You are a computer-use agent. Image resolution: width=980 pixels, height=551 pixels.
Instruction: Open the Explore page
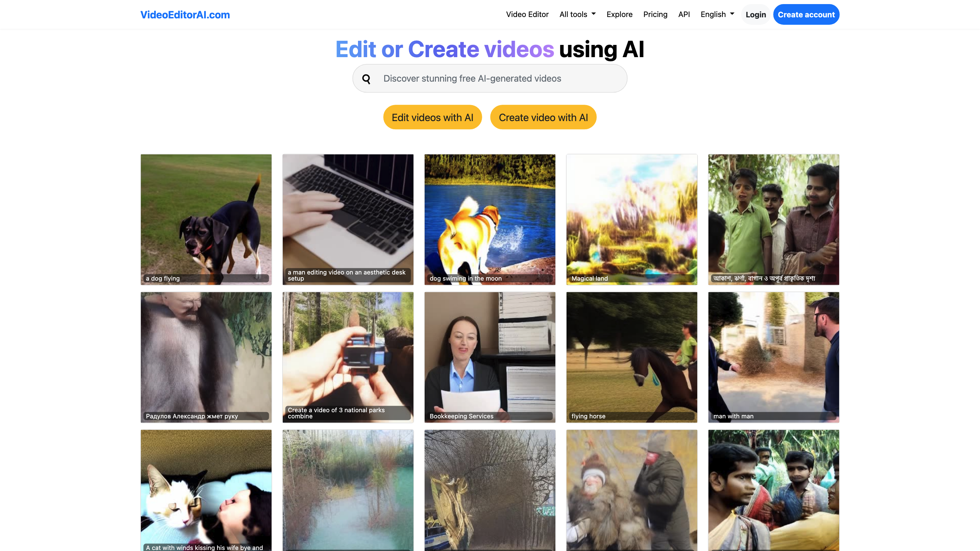pos(619,14)
